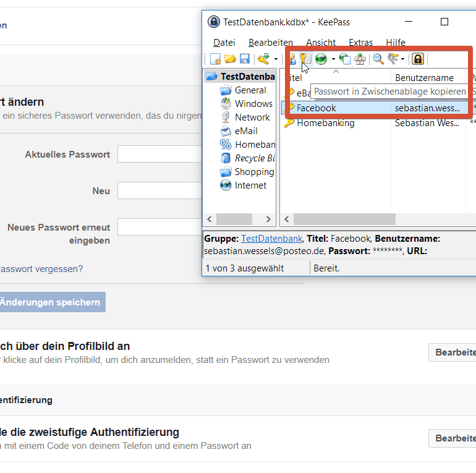Viewport: 476px width, 473px height.
Task: Click the Perform Auto-Type toolbar icon
Action: point(360,59)
